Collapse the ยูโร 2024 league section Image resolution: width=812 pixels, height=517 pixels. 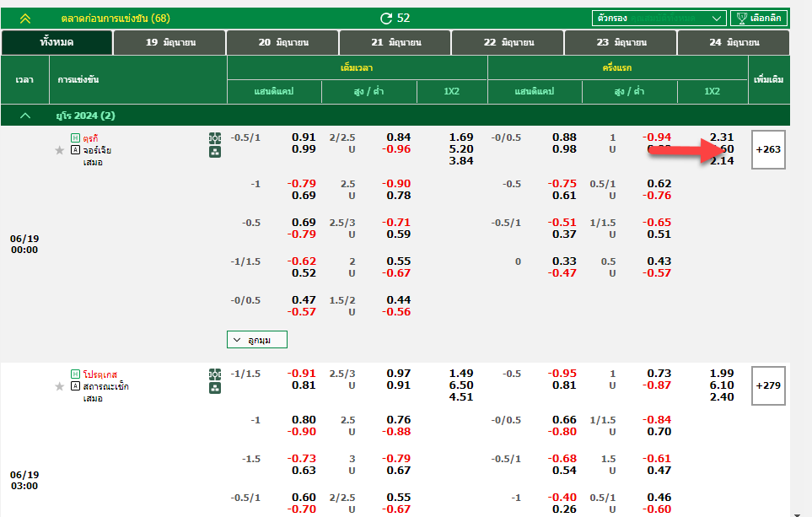[x=24, y=116]
